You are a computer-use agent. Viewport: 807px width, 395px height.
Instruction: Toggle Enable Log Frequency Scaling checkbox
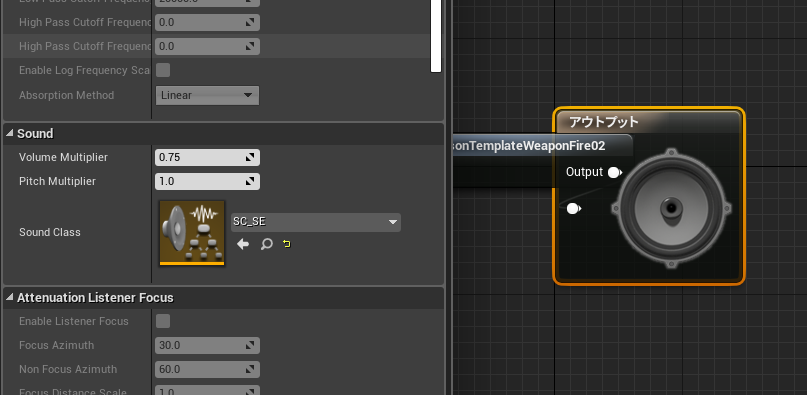[x=163, y=70]
